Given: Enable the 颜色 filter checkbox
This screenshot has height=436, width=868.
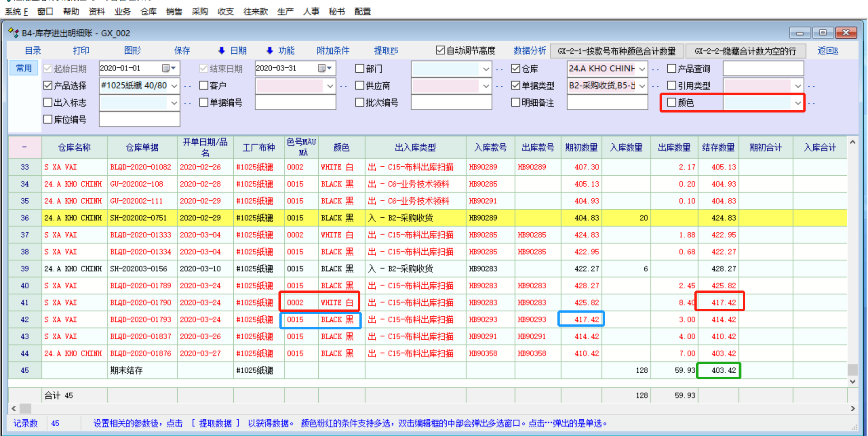Looking at the screenshot, I should (672, 103).
